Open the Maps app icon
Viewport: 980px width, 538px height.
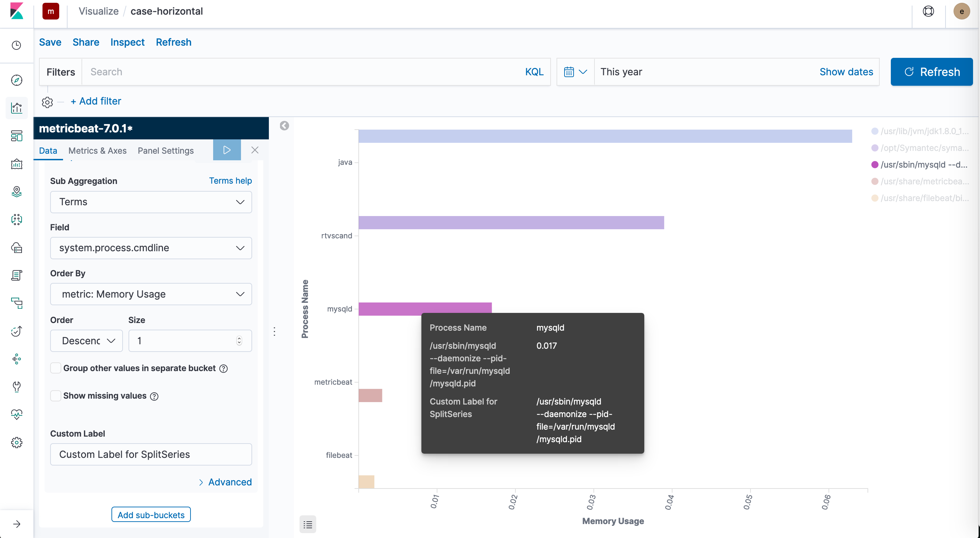pos(16,192)
